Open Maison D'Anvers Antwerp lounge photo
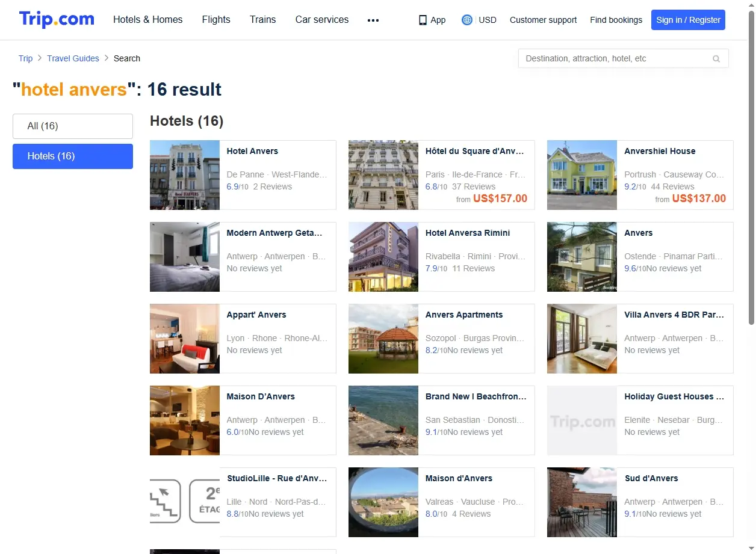 (185, 420)
